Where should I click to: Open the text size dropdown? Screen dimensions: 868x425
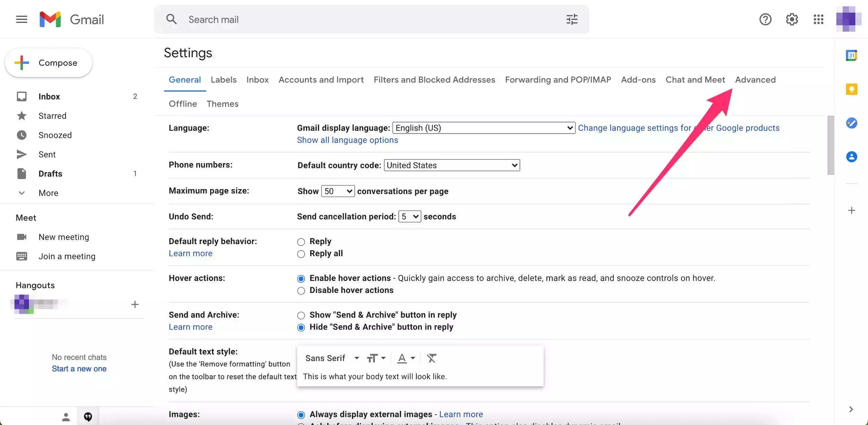coord(376,358)
